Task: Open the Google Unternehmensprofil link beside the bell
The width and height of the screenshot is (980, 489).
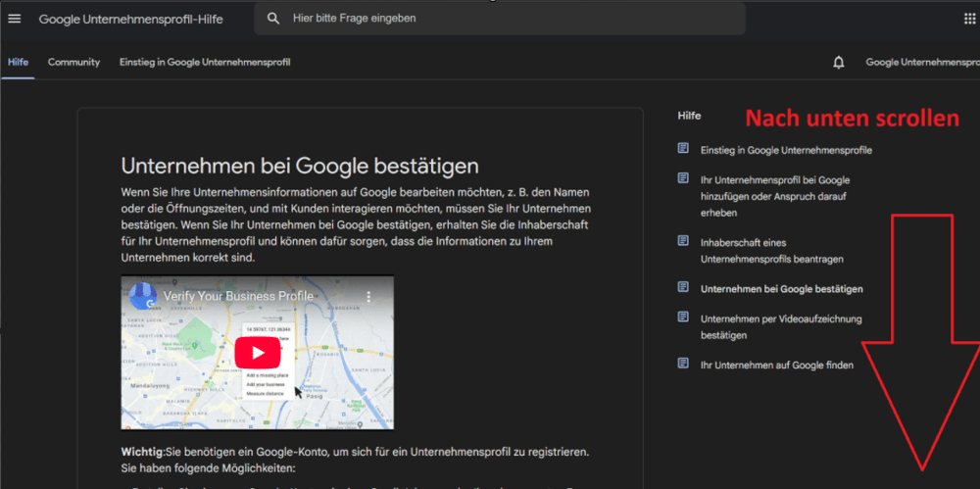Action: (x=922, y=62)
